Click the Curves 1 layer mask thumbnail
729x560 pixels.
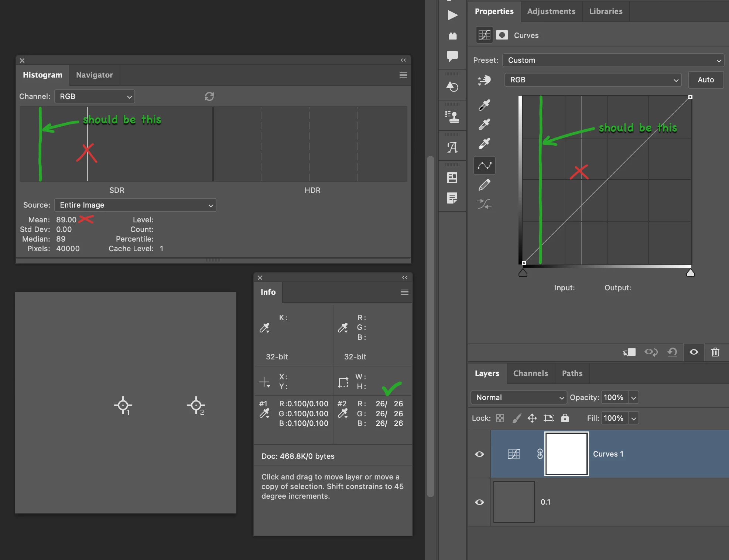point(567,454)
